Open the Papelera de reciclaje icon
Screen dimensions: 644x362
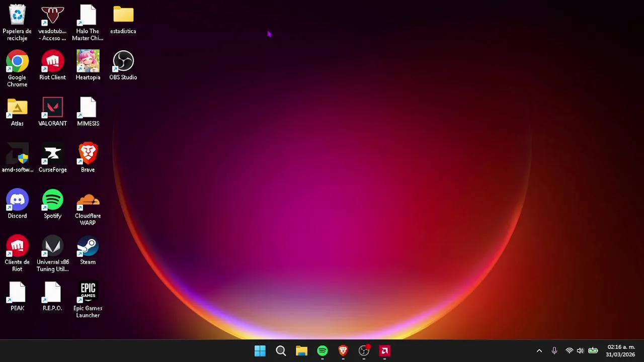tap(17, 23)
